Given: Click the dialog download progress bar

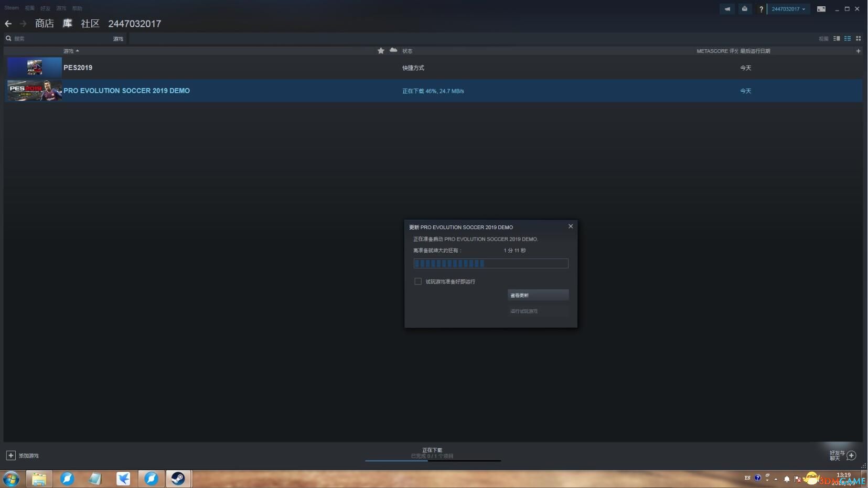Looking at the screenshot, I should [x=491, y=263].
